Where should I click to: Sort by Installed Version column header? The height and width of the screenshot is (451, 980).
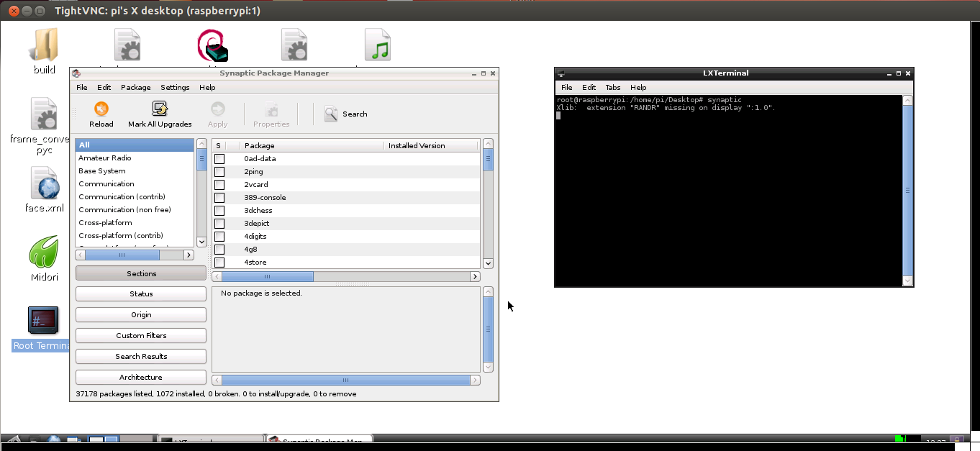click(432, 145)
